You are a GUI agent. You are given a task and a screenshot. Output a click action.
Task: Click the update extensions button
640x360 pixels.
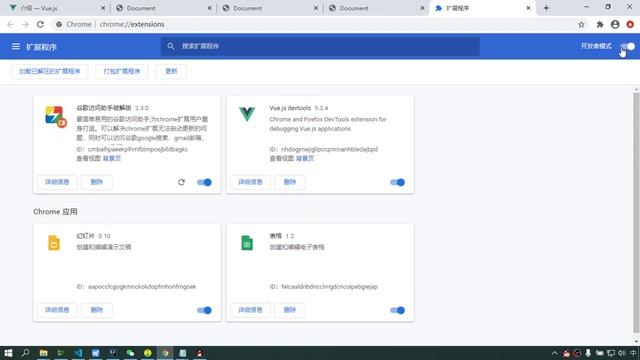click(x=171, y=71)
